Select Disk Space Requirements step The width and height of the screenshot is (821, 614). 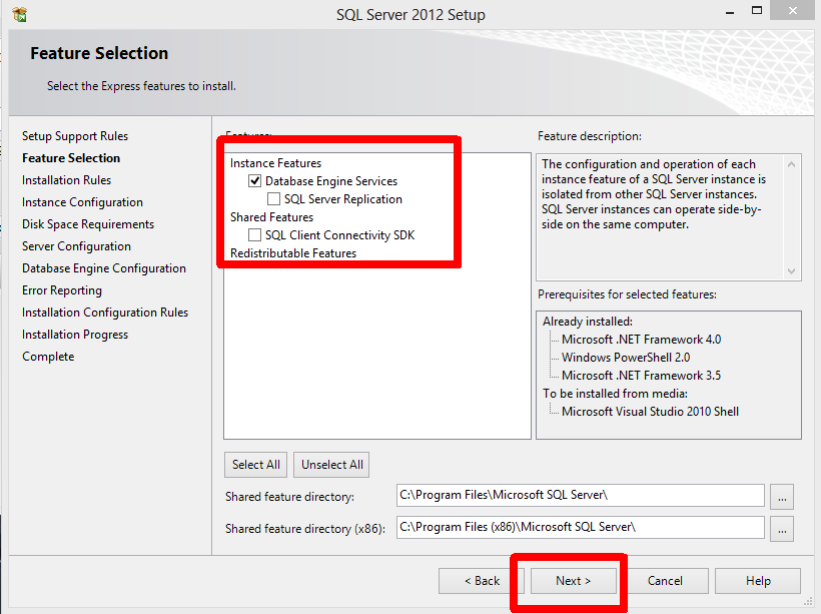click(x=88, y=224)
